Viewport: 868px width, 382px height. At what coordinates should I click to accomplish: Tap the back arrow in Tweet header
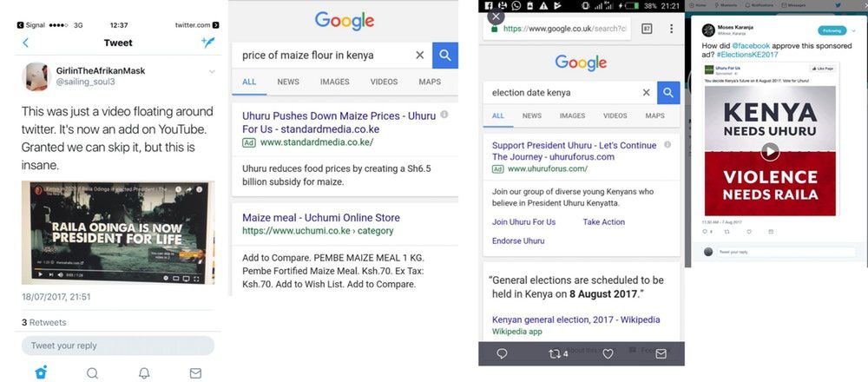point(25,43)
